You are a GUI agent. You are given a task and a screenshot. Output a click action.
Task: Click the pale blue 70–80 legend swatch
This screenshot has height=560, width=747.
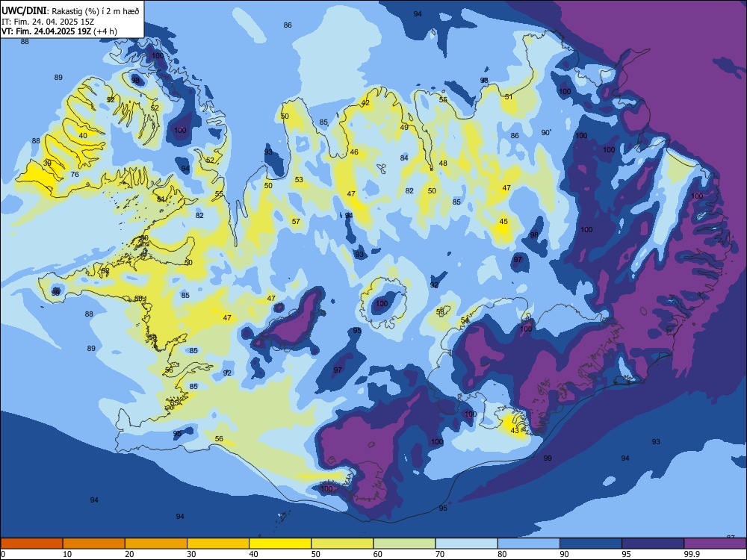[466, 544]
